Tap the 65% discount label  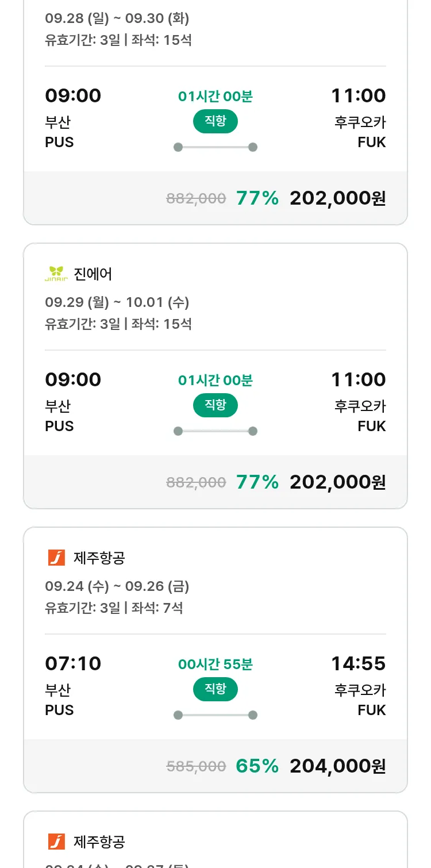(257, 766)
